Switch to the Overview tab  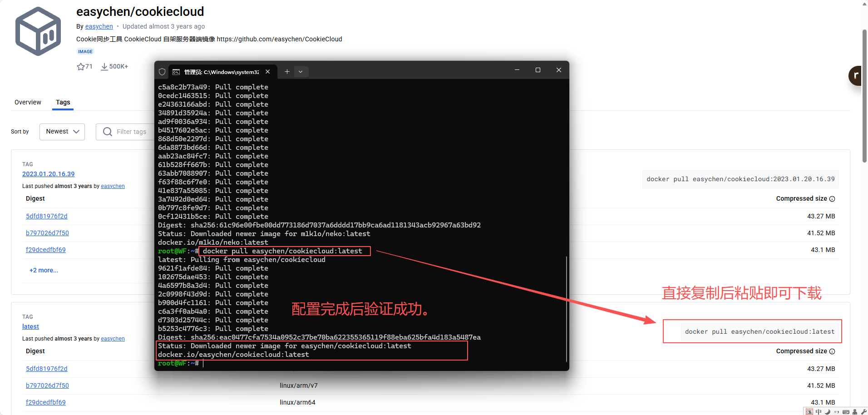28,102
